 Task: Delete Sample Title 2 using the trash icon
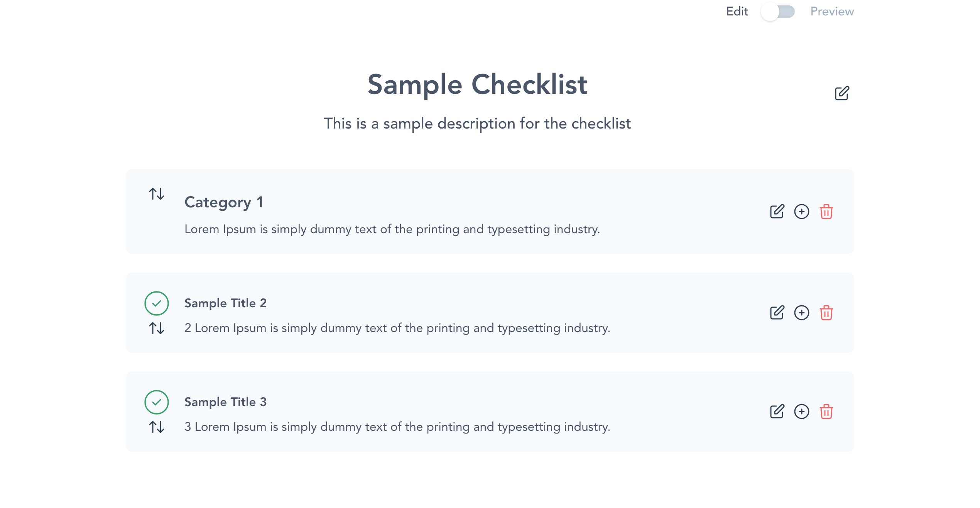coord(827,313)
